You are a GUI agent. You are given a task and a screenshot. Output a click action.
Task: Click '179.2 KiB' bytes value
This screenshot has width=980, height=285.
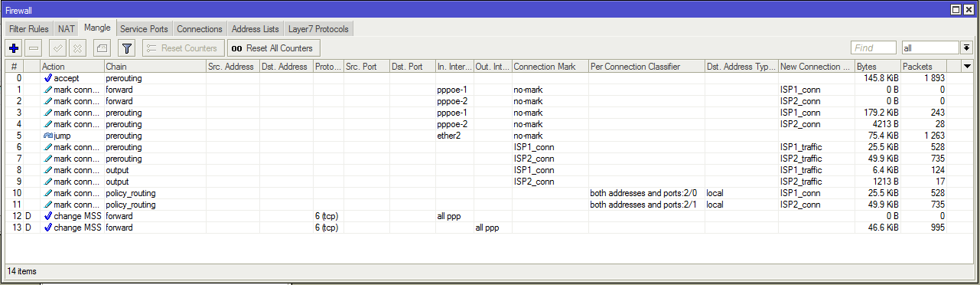[x=881, y=113]
